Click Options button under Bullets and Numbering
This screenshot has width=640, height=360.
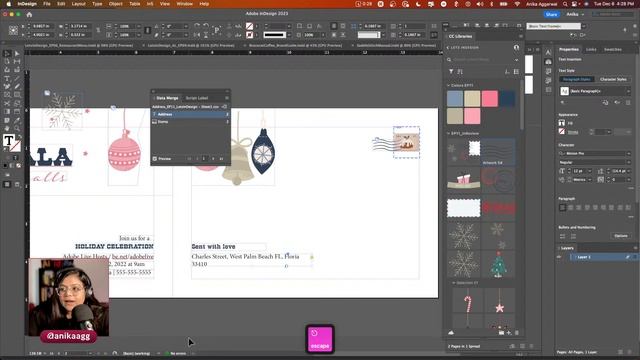click(621, 236)
